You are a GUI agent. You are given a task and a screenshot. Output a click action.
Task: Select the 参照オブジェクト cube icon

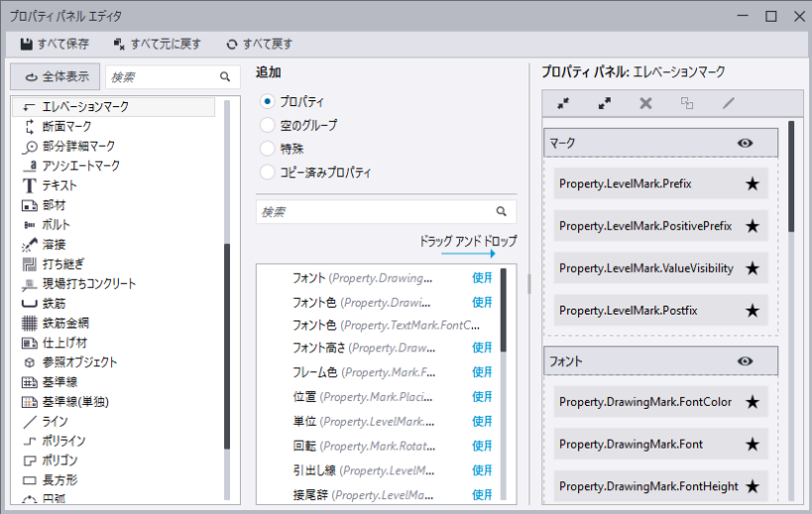[x=29, y=363]
